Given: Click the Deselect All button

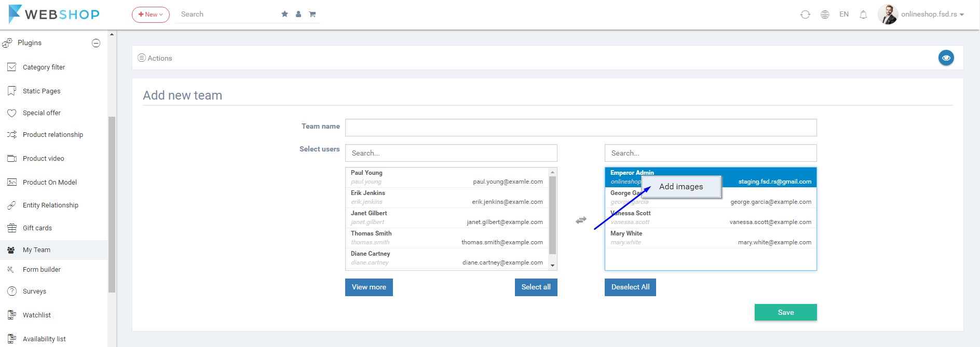Looking at the screenshot, I should pos(630,287).
